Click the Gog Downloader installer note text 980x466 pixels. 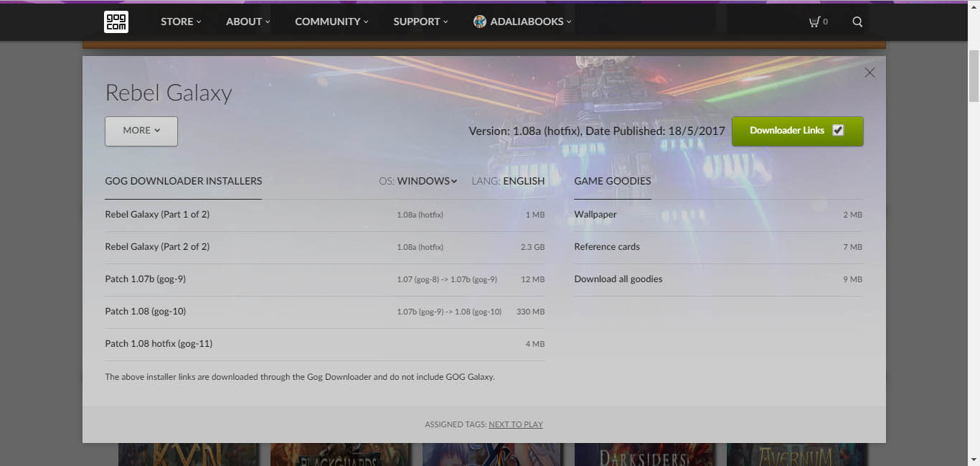tap(300, 376)
